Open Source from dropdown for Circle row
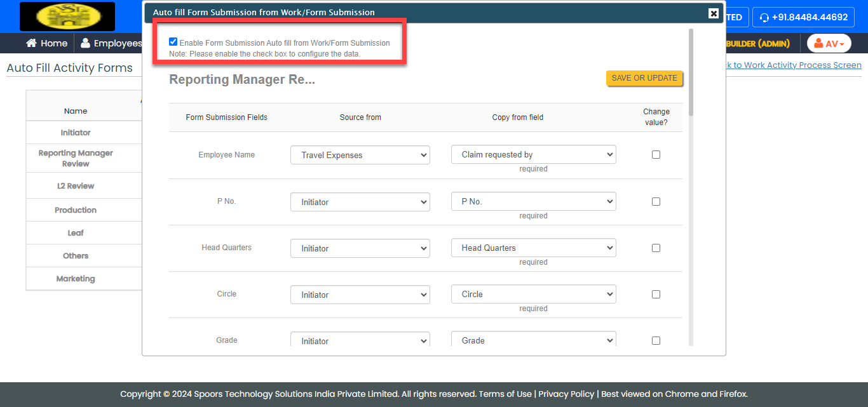Image resolution: width=868 pixels, height=407 pixels. pyautogui.click(x=360, y=295)
